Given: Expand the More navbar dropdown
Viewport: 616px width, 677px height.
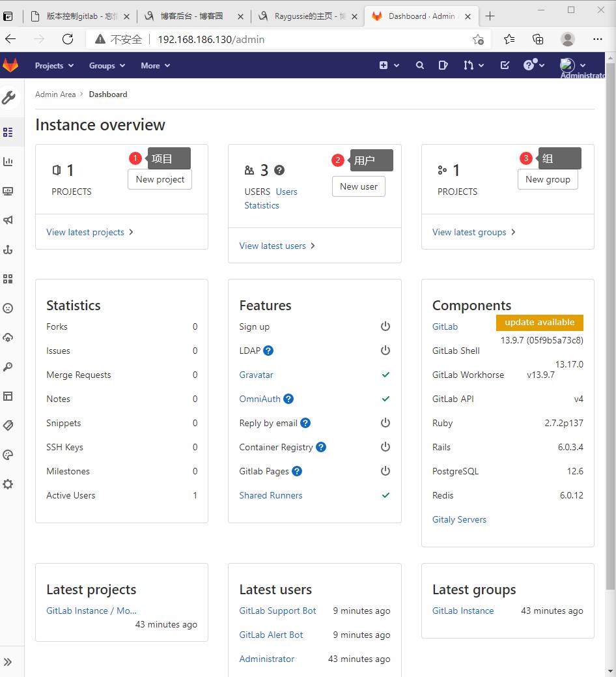Looking at the screenshot, I should (x=155, y=66).
